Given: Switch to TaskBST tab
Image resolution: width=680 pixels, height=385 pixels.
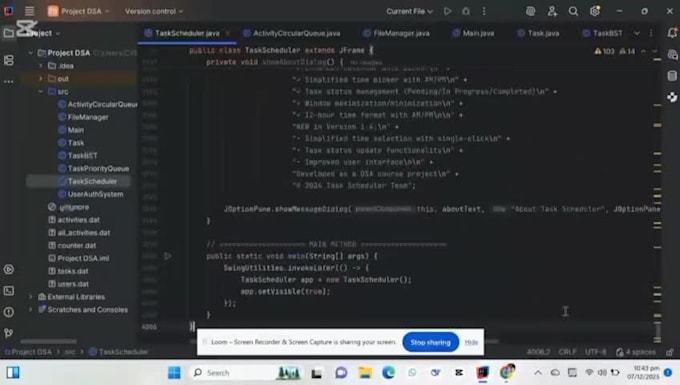Looking at the screenshot, I should (602, 33).
